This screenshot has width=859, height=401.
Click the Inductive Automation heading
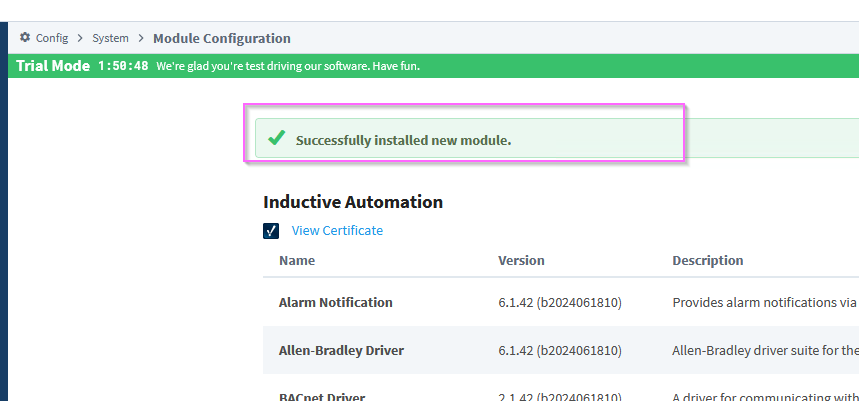click(x=353, y=202)
